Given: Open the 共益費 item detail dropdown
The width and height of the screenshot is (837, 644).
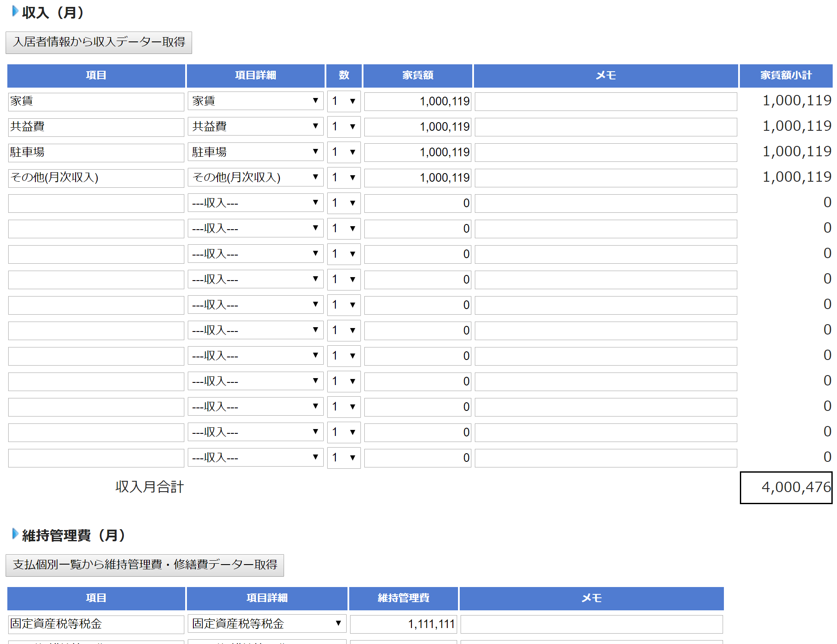Looking at the screenshot, I should [255, 126].
